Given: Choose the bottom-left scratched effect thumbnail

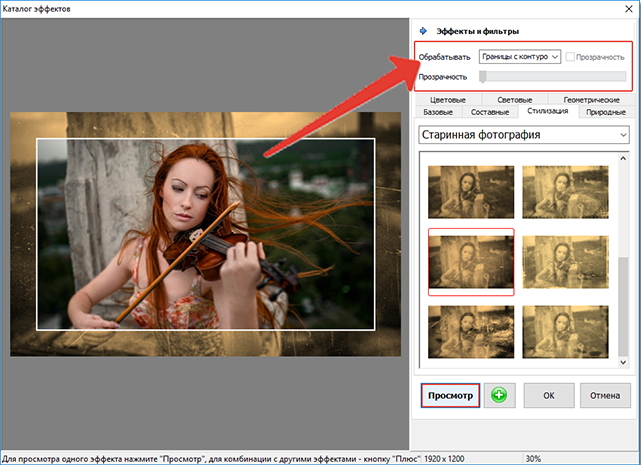Looking at the screenshot, I should [471, 332].
